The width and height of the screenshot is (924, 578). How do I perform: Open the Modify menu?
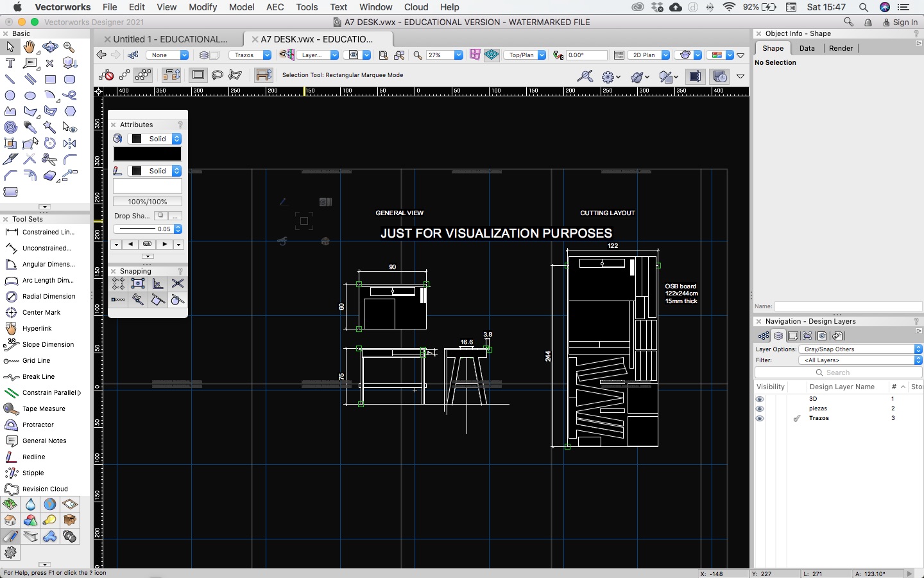click(x=203, y=7)
